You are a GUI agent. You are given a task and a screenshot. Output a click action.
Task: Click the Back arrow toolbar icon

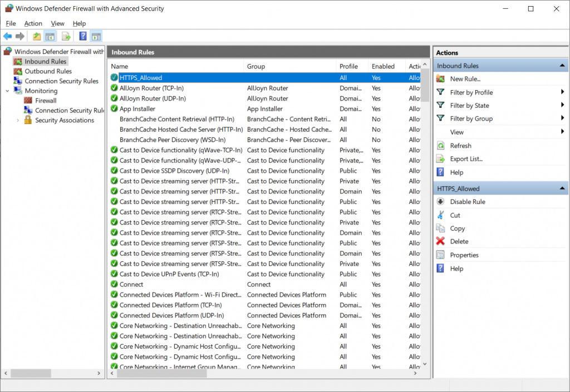[7, 36]
